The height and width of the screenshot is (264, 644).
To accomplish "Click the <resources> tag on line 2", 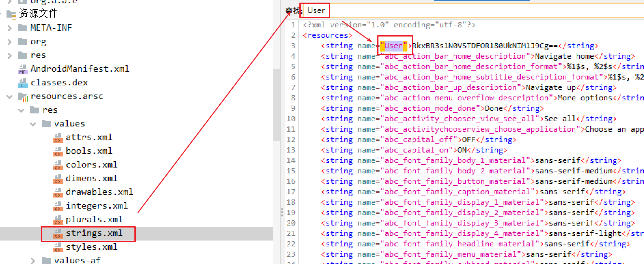I will coord(327,35).
